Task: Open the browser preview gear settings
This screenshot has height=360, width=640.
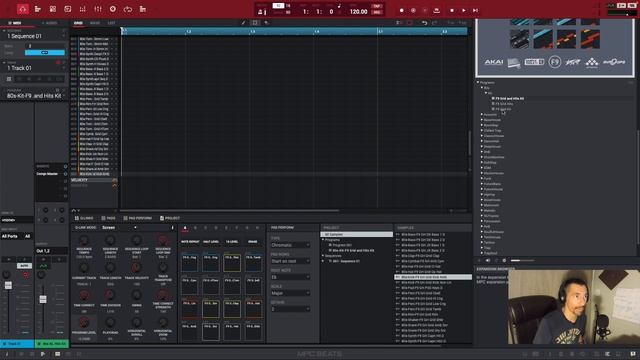Action: (x=504, y=260)
